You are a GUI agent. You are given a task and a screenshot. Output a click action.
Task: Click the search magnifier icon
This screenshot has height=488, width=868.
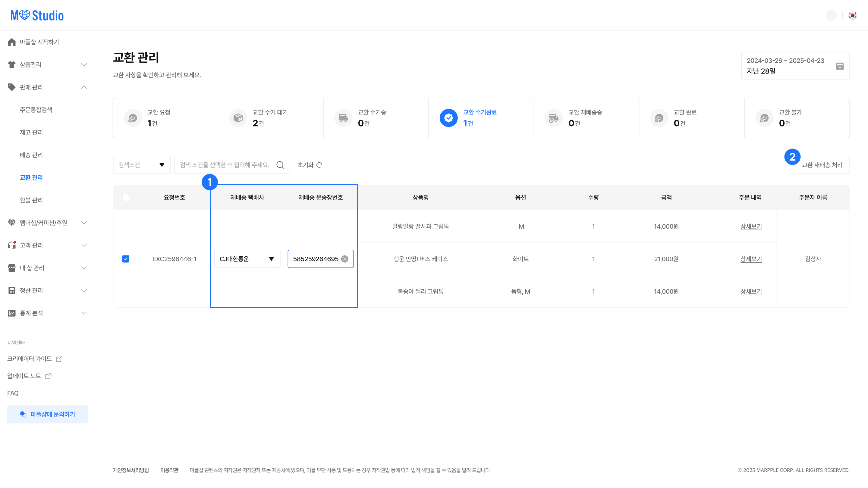point(280,165)
